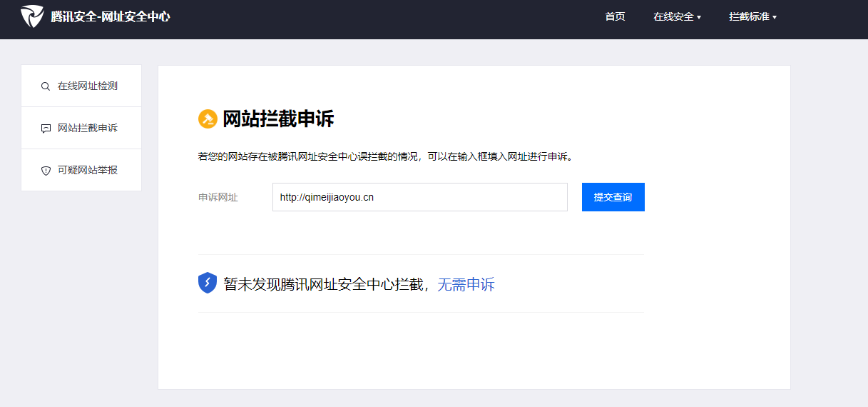Click the 提交查询 submit button
This screenshot has width=868, height=407.
[x=613, y=197]
